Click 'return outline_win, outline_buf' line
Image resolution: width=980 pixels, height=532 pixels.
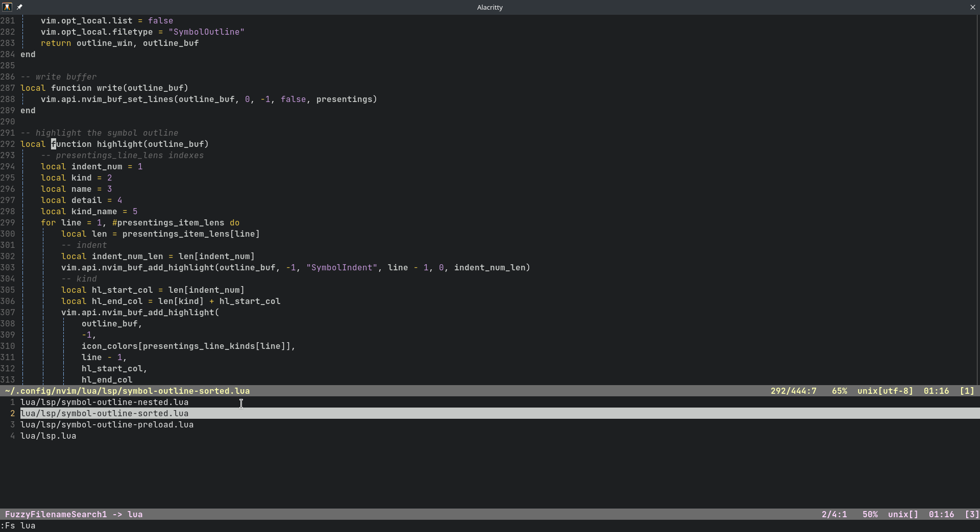pyautogui.click(x=119, y=43)
